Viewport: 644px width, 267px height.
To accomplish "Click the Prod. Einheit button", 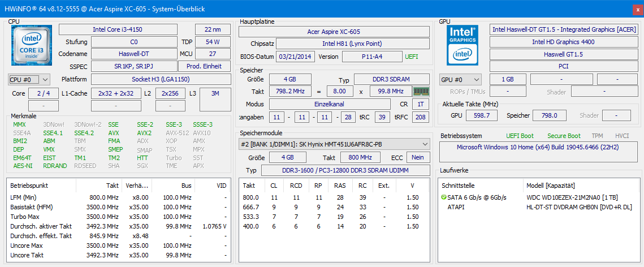I will [204, 66].
